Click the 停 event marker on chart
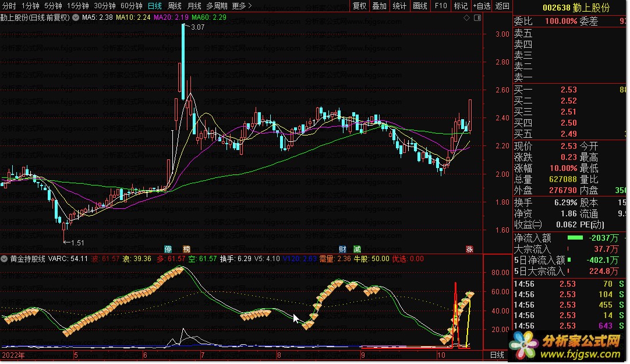 (x=168, y=249)
